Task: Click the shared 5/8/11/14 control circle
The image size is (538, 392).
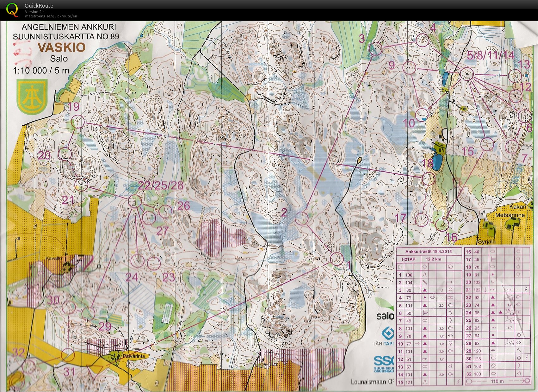Action: [466, 74]
